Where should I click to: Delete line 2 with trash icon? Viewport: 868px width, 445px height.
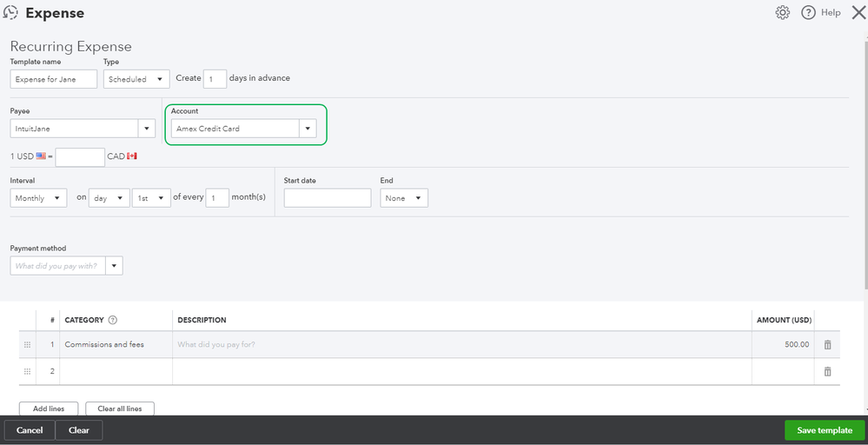(827, 372)
